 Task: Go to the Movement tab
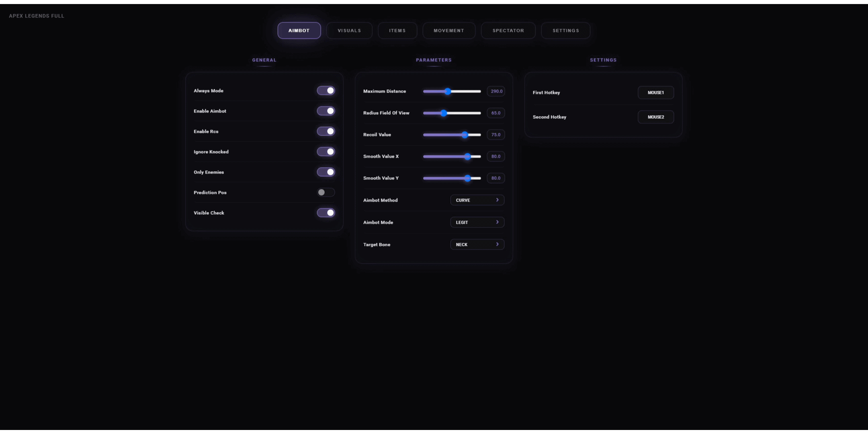(x=449, y=31)
